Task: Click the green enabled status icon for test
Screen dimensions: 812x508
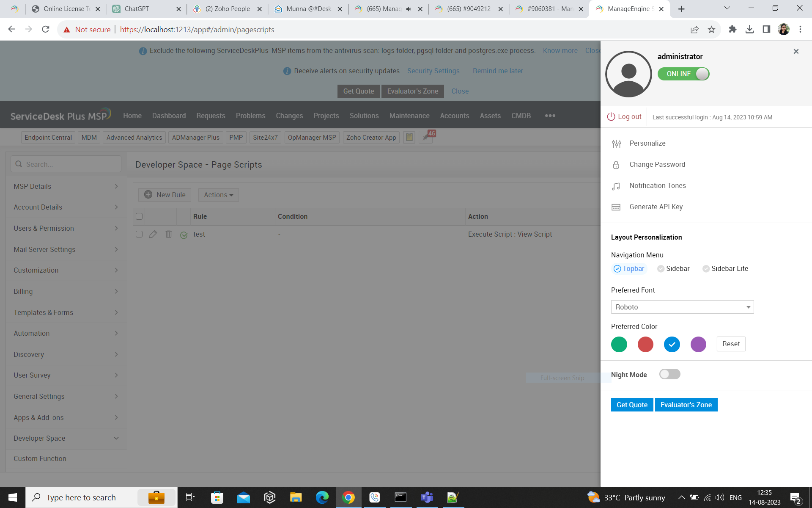Action: click(x=184, y=235)
